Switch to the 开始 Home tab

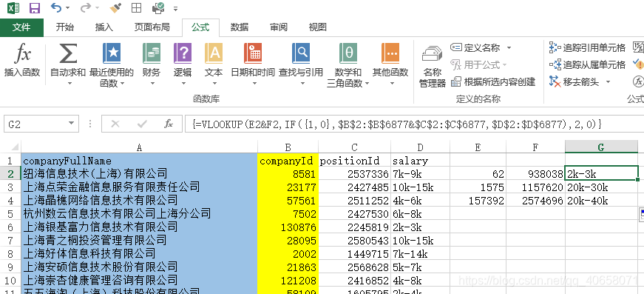click(65, 27)
